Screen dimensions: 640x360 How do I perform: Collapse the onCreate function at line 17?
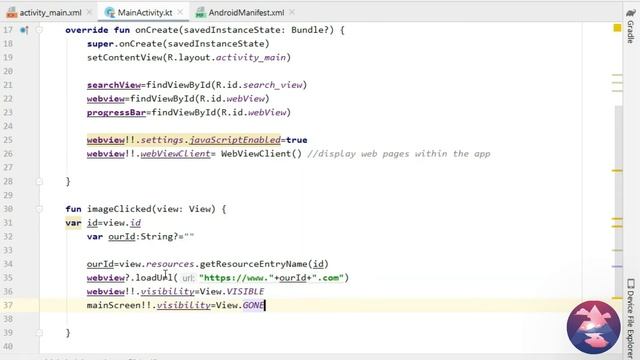(x=39, y=30)
